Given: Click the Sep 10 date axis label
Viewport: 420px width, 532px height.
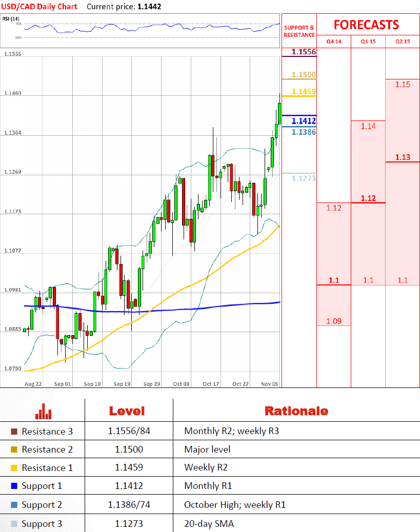Looking at the screenshot, I should tap(92, 384).
